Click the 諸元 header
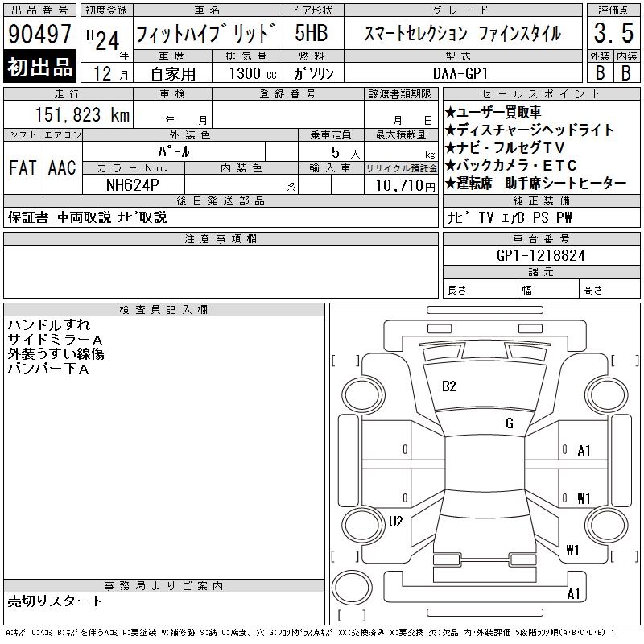This screenshot has width=644, height=644. click(541, 272)
